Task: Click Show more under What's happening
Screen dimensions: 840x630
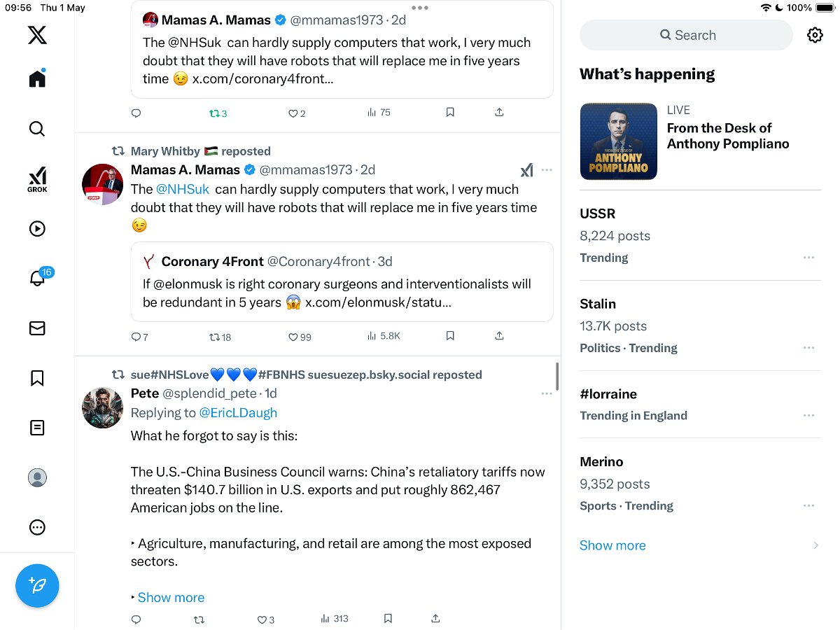Action: tap(612, 545)
